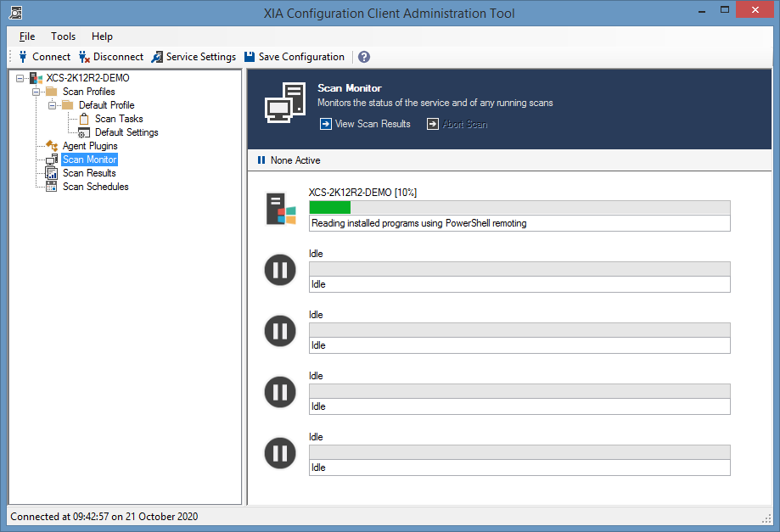Click the Connect toolbar button label
Viewport: 780px width, 532px height.
pyautogui.click(x=51, y=57)
